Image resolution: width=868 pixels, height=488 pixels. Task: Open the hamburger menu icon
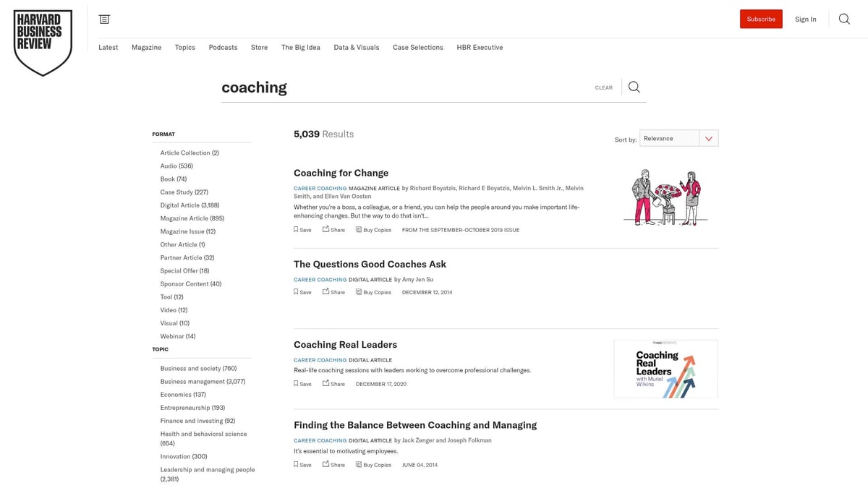point(103,19)
